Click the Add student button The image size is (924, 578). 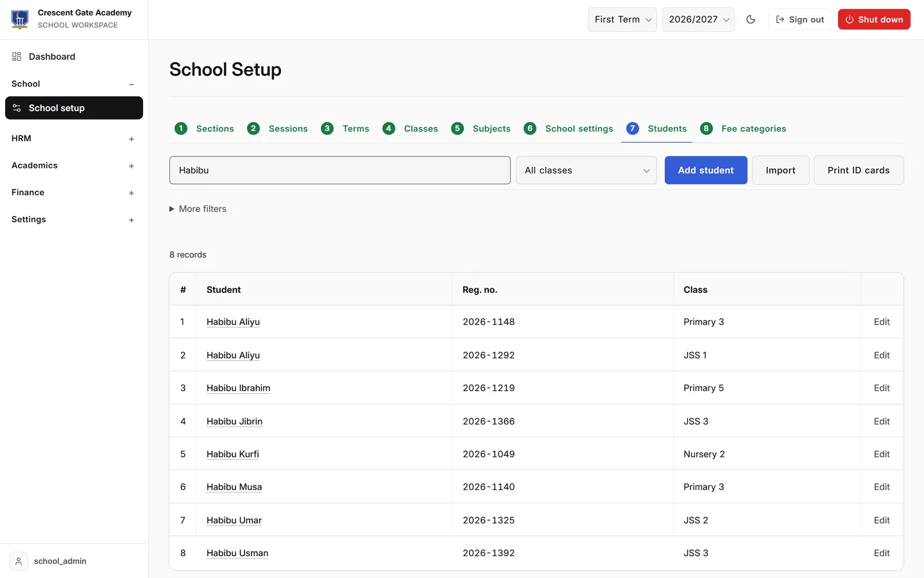point(706,170)
